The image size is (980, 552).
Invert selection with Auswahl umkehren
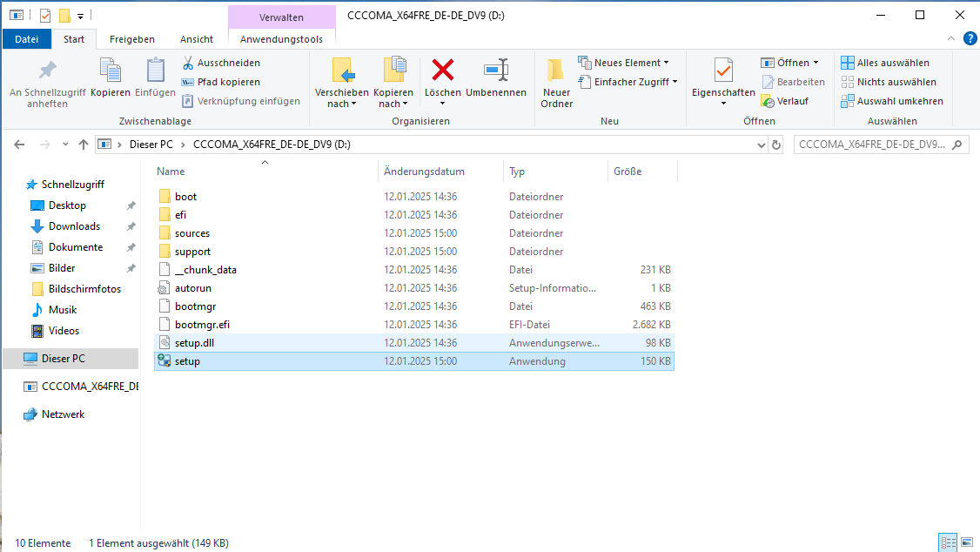point(892,101)
